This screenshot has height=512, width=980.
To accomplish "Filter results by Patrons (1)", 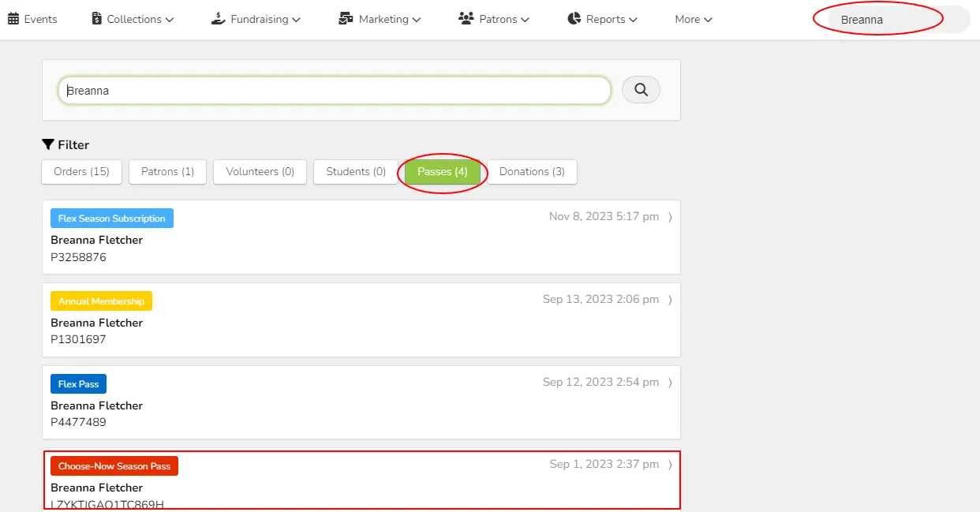I will 167,172.
